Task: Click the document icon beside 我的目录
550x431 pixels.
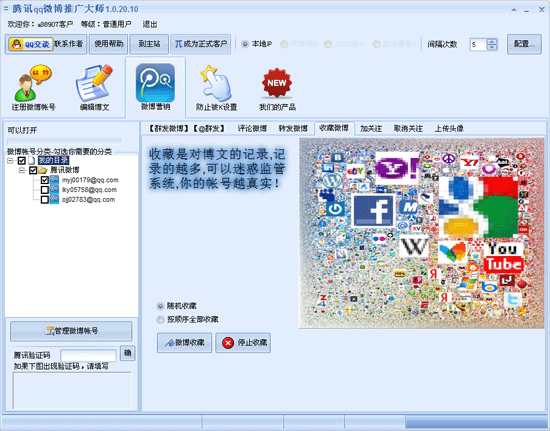Action: coord(32,161)
